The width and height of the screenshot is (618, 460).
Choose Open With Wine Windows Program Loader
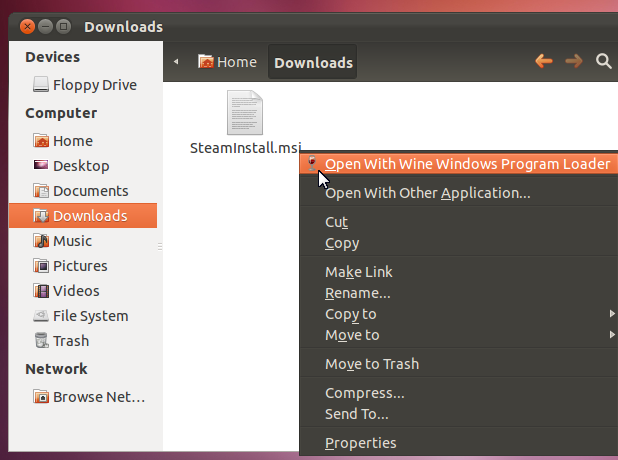pos(467,164)
